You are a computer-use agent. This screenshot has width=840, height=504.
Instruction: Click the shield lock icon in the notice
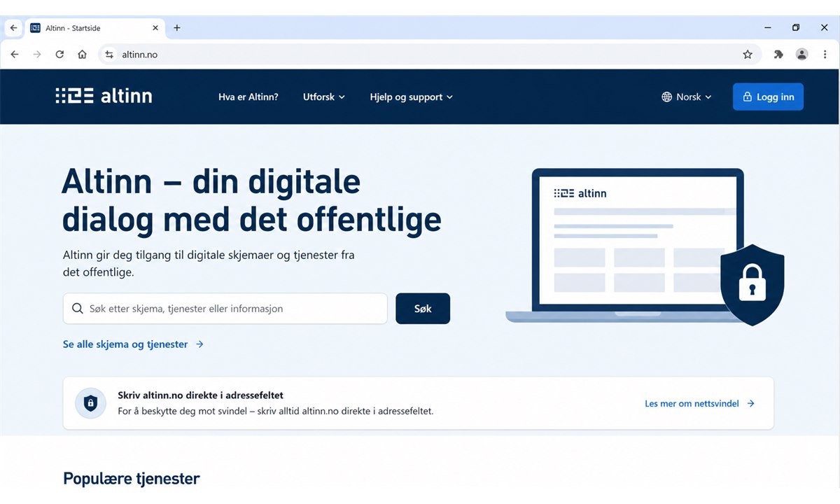click(90, 403)
